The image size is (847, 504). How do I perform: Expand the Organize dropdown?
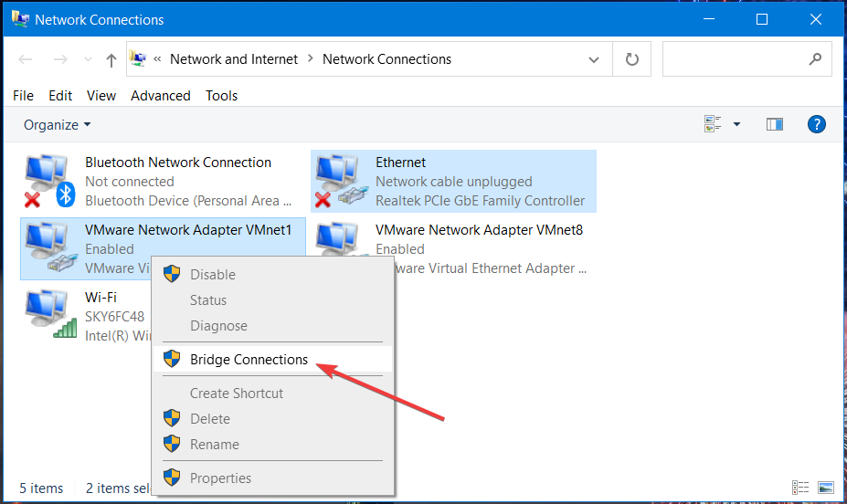(x=58, y=124)
